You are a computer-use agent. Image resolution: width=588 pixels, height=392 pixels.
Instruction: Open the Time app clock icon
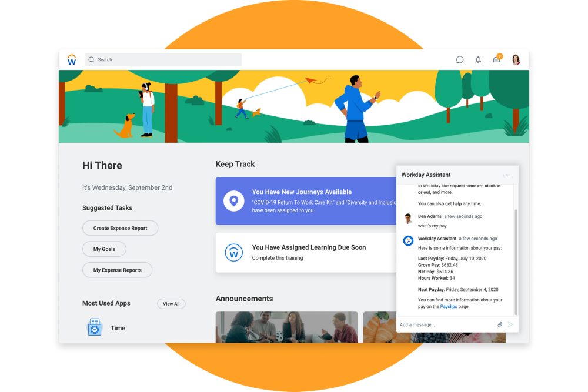coord(95,327)
